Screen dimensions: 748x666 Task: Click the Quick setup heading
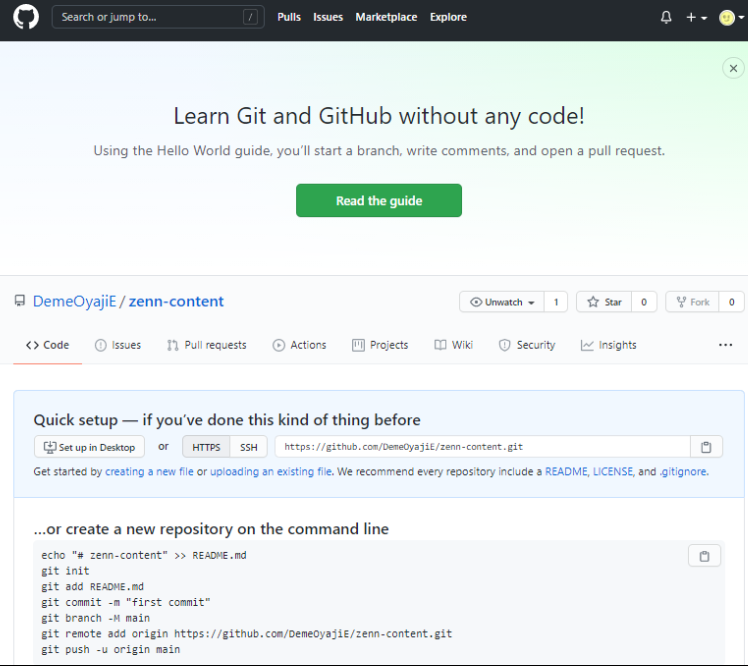point(227,420)
